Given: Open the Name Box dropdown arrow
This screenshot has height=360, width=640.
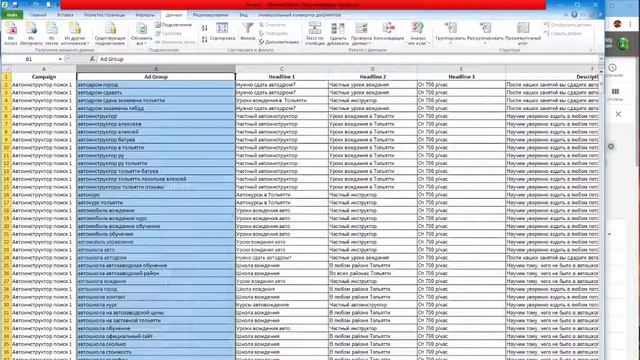Looking at the screenshot, I should click(60, 59).
